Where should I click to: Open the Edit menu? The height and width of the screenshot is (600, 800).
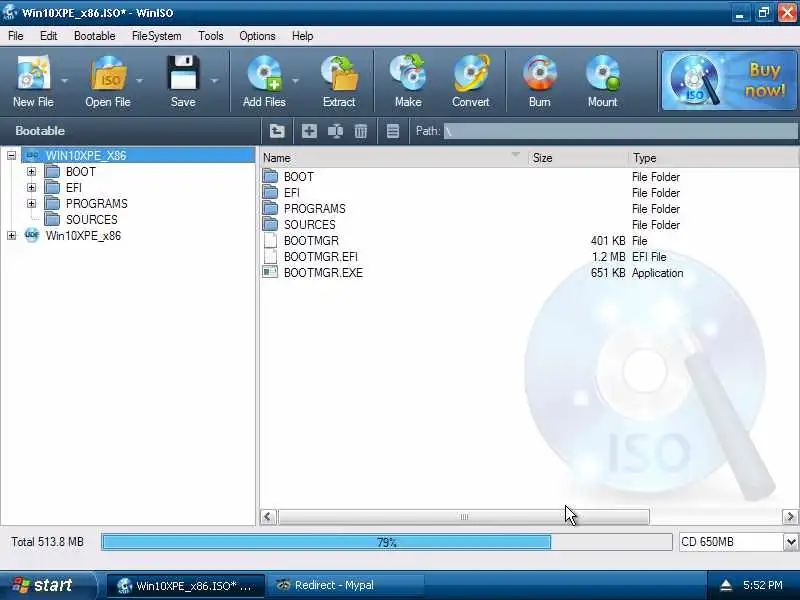48,36
